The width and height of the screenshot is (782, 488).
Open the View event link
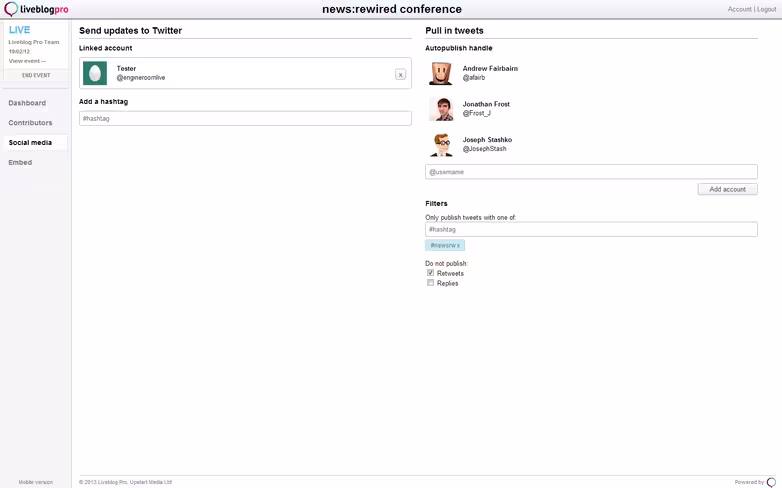[x=27, y=61]
